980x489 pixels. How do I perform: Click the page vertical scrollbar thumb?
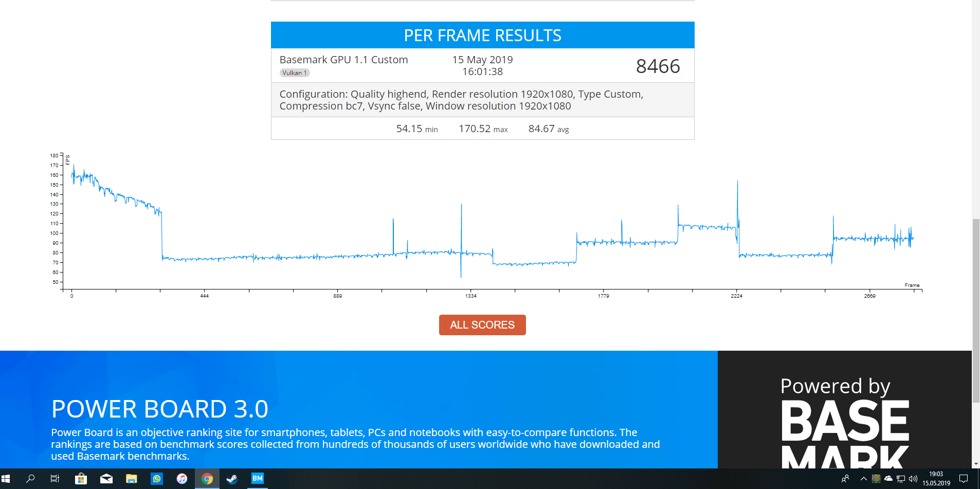[976, 311]
